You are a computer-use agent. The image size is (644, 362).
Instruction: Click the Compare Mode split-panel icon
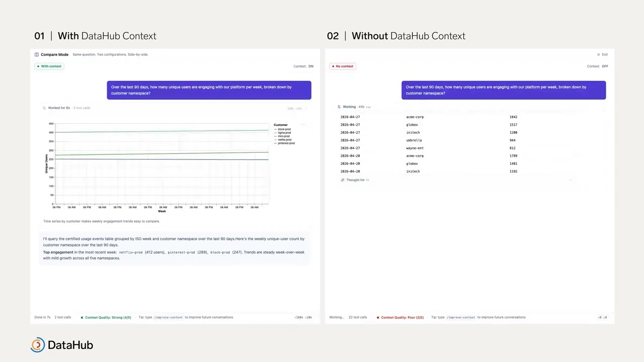pos(37,54)
